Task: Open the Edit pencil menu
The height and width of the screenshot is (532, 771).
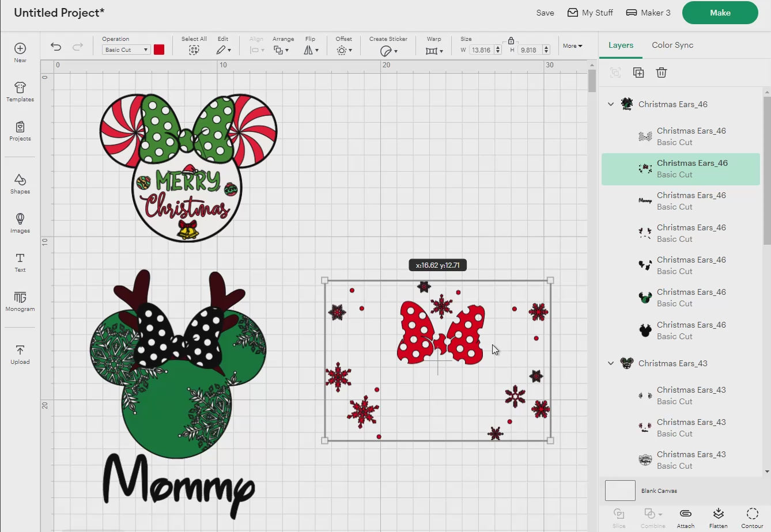Action: coord(224,50)
